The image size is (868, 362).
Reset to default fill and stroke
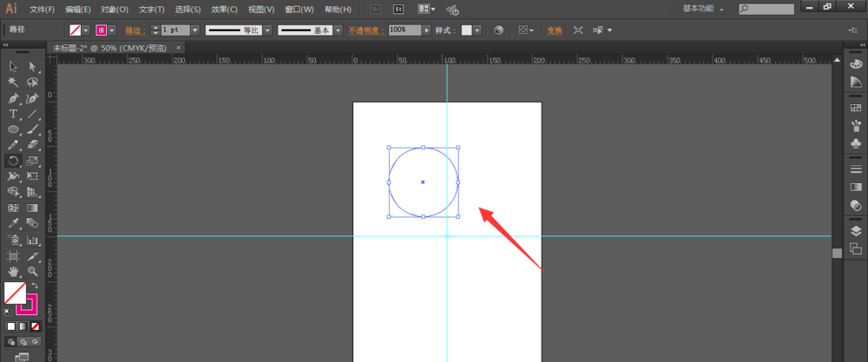8,312
